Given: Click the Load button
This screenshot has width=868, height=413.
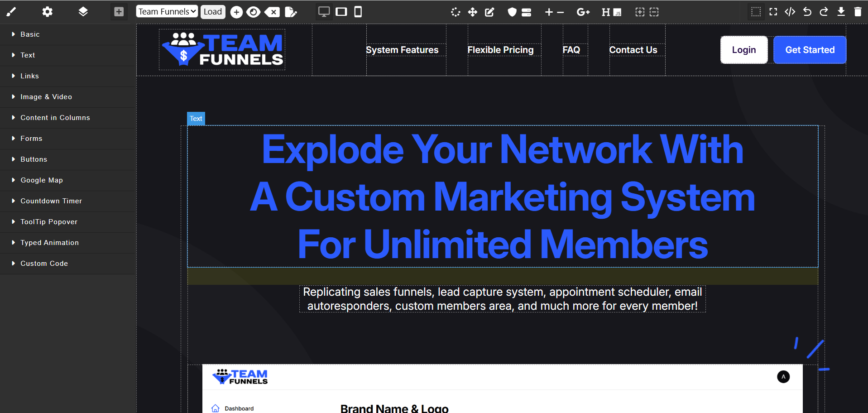Looking at the screenshot, I should [213, 12].
